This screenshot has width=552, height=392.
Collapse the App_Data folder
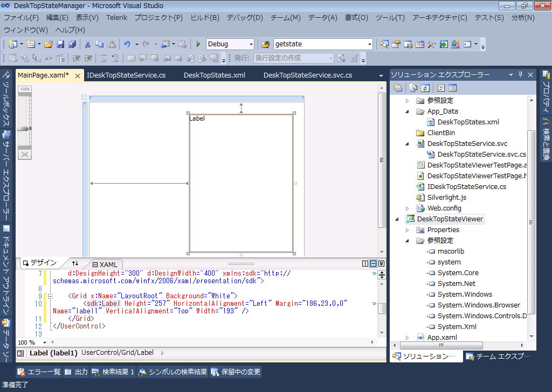tap(408, 112)
